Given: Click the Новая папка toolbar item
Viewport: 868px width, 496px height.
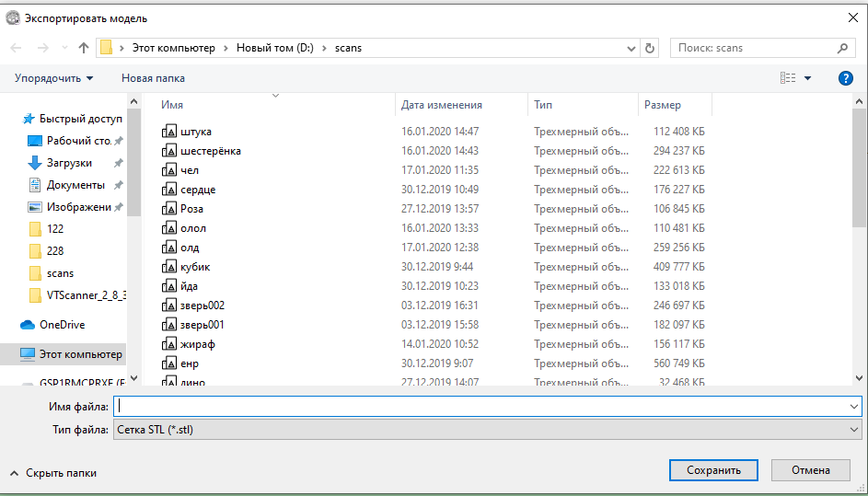Looking at the screenshot, I should pos(153,78).
